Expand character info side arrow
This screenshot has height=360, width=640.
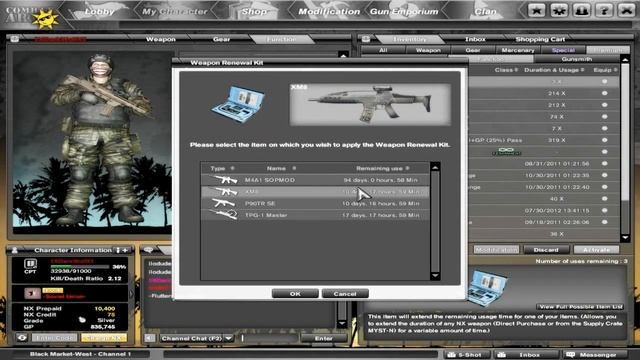[x=131, y=293]
